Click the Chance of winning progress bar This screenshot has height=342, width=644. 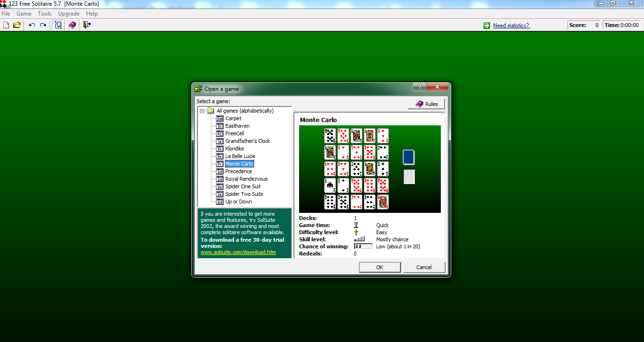pyautogui.click(x=363, y=246)
